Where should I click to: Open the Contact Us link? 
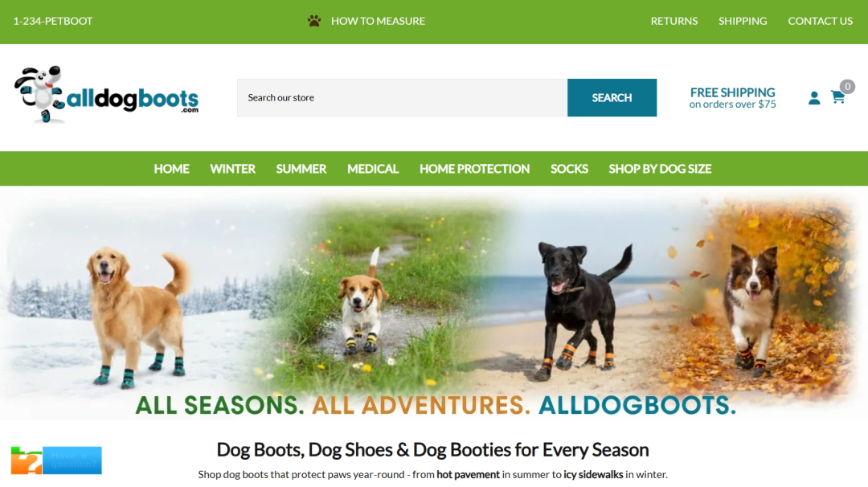820,21
